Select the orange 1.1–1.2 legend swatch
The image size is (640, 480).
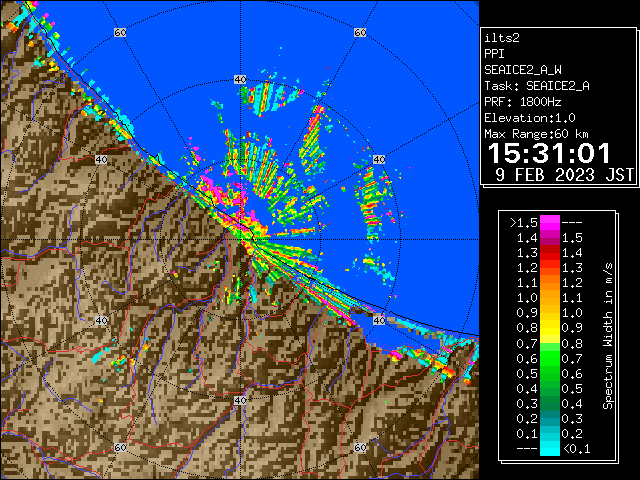(x=550, y=283)
